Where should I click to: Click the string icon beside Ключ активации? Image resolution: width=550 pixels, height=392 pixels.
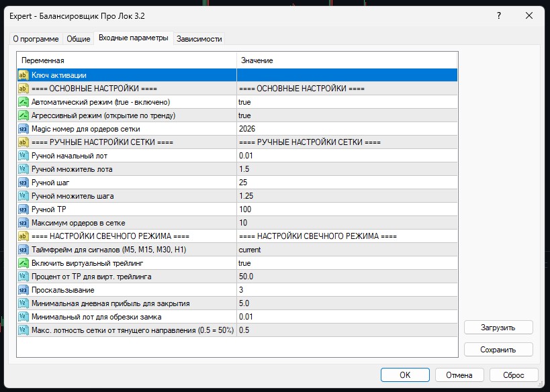(x=23, y=75)
